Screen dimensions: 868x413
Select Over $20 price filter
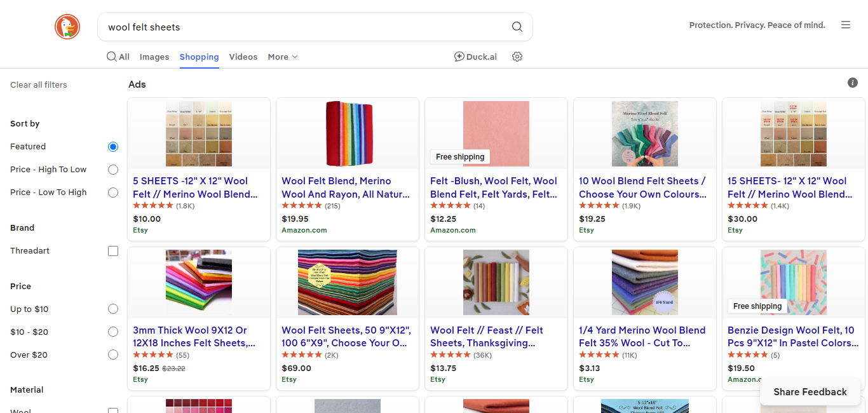click(113, 355)
